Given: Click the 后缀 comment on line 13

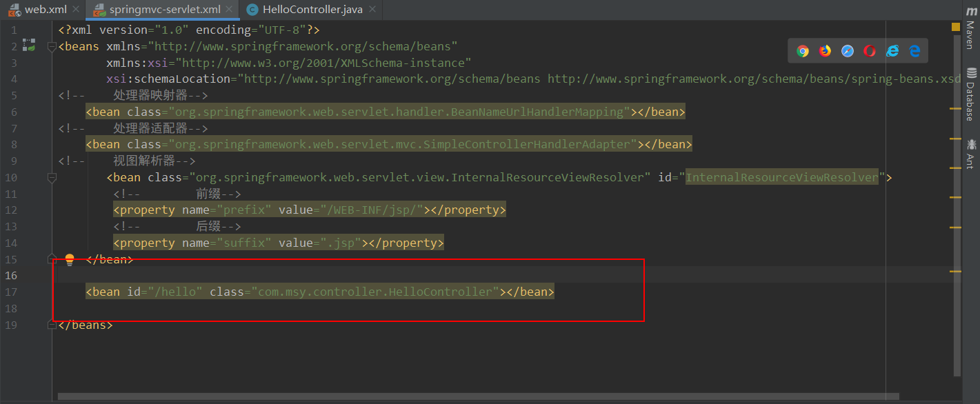Looking at the screenshot, I should click(208, 226).
